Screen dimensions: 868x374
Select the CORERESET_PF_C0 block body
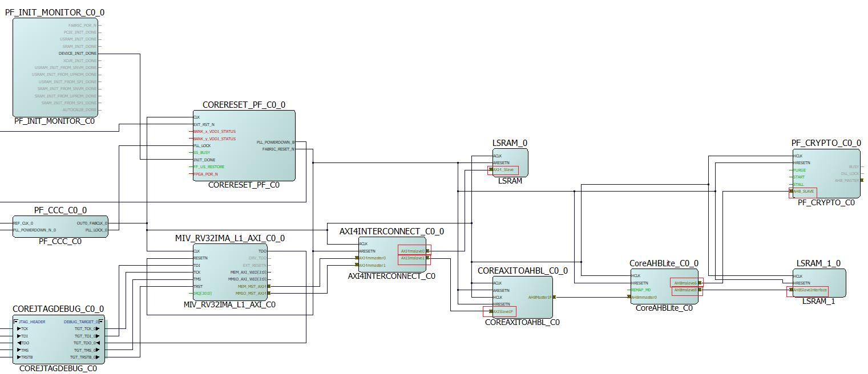pos(244,145)
